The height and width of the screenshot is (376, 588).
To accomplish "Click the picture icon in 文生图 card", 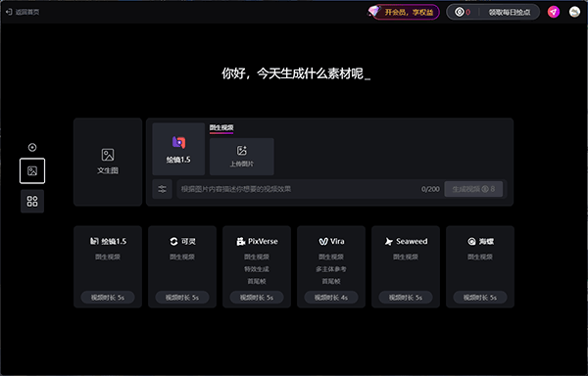I will (x=108, y=155).
